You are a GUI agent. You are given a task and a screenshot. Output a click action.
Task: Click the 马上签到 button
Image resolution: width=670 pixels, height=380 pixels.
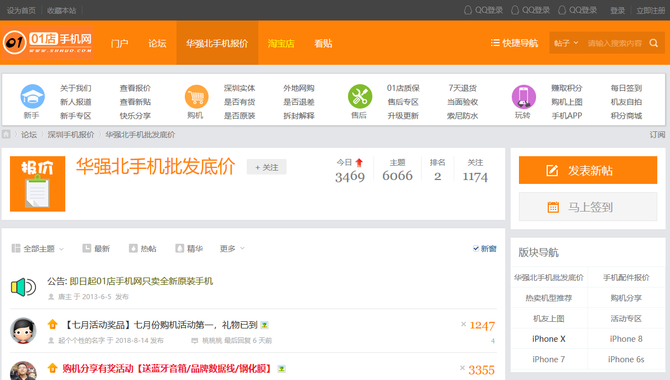(x=588, y=207)
